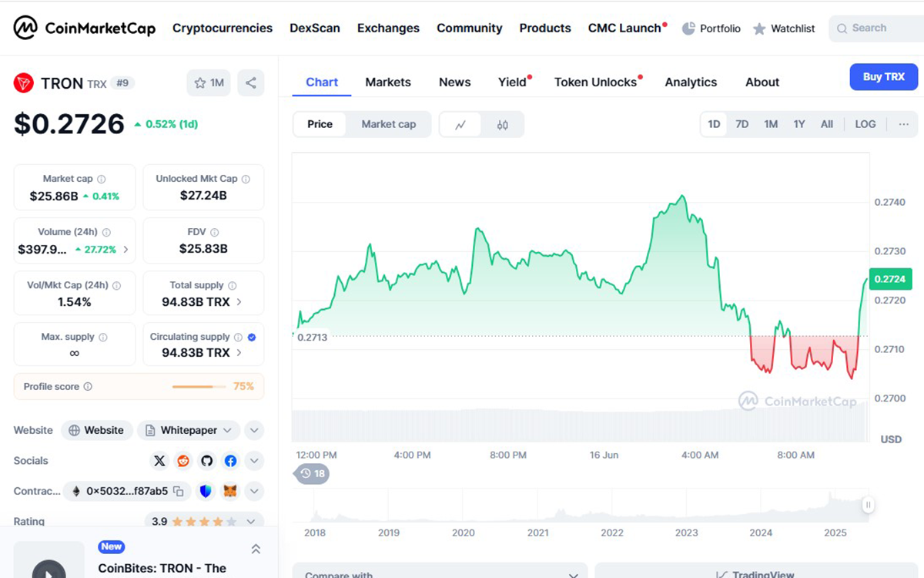Viewport: 924px width, 578px height.
Task: Select the Price chart toggle
Action: pyautogui.click(x=320, y=124)
